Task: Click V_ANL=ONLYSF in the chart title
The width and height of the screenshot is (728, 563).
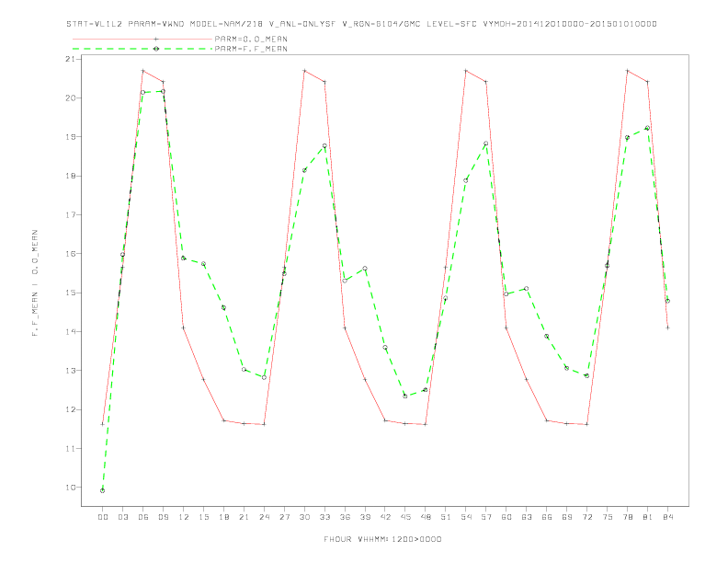Action: tap(302, 24)
